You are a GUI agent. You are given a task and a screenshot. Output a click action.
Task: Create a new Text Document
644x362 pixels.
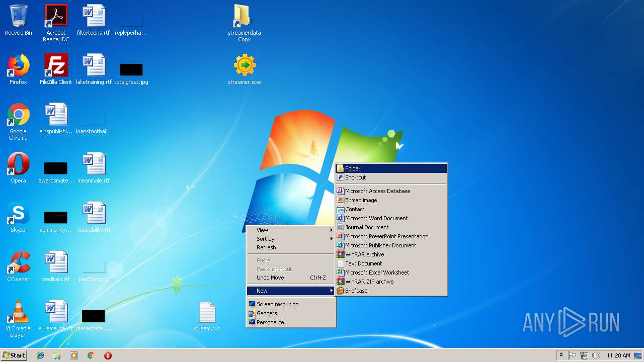pyautogui.click(x=391, y=263)
